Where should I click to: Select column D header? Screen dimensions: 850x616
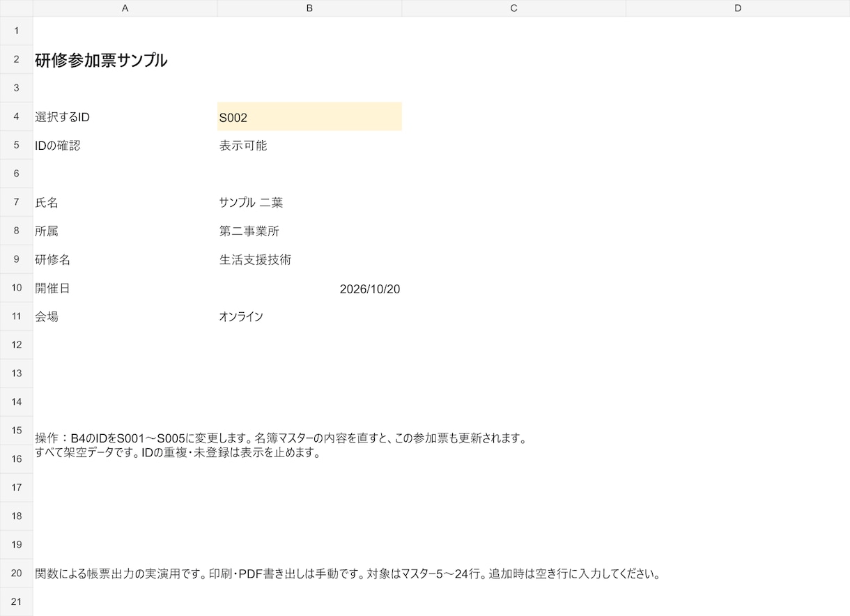(738, 8)
